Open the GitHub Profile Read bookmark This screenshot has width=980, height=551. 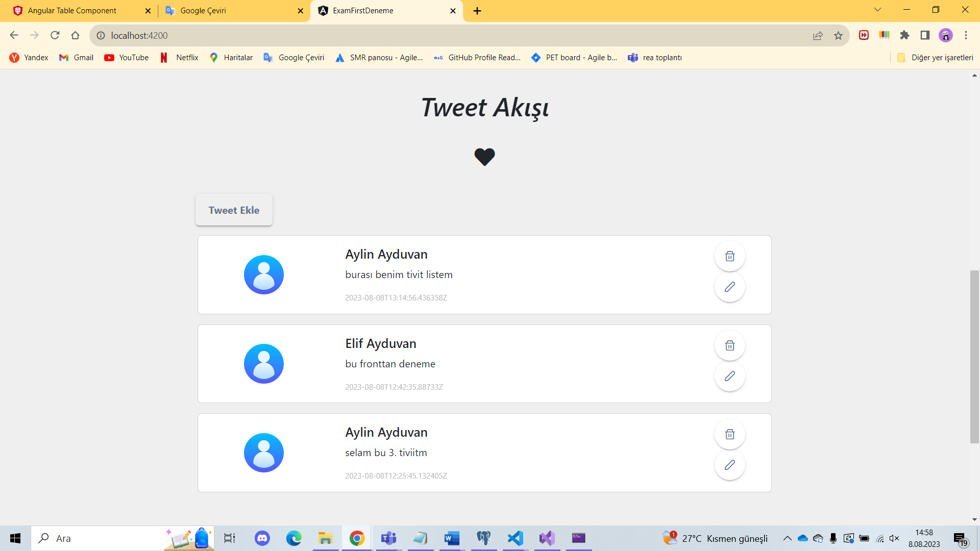(x=477, y=58)
